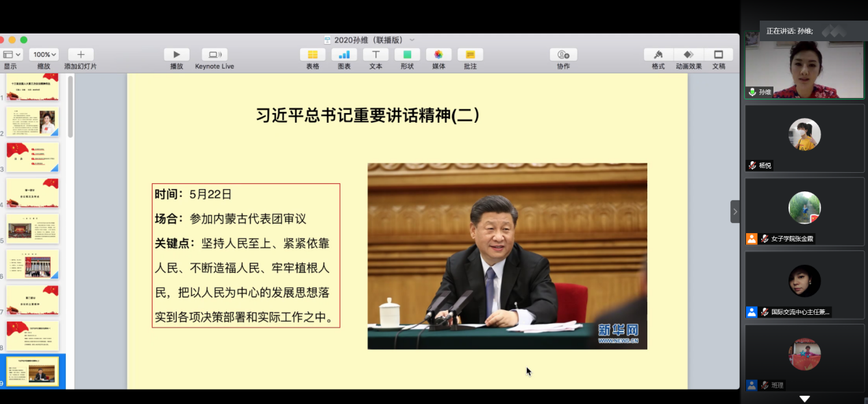Click the media (媒体) icon
The width and height of the screenshot is (868, 404).
(x=438, y=55)
